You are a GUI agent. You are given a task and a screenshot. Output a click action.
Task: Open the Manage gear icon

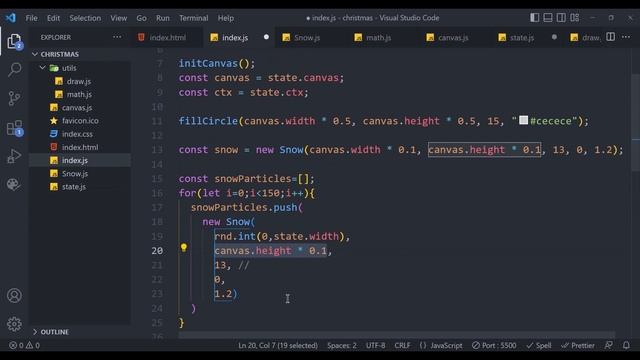point(14,324)
